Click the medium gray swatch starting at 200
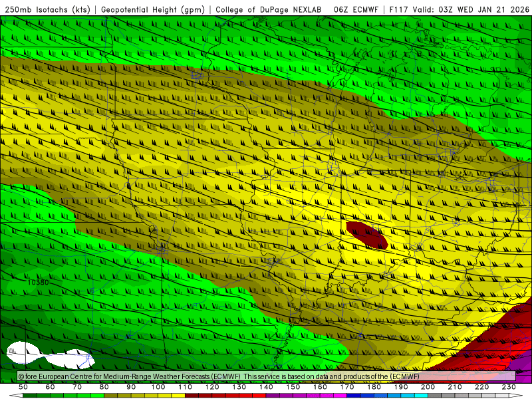The width and height of the screenshot is (532, 399). [435, 396]
